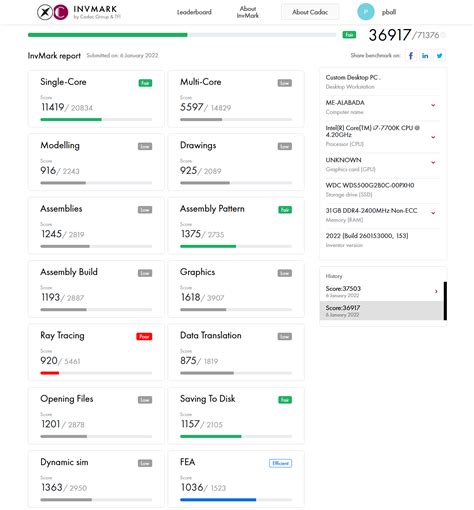Click the Multi-Core score 5597
474x510 pixels.
click(192, 107)
